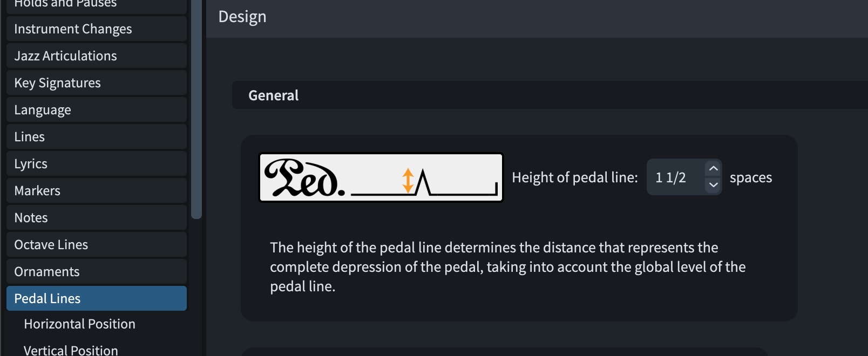Viewport: 868px width, 356px height.
Task: Click the category list scrollbar
Action: 196,108
